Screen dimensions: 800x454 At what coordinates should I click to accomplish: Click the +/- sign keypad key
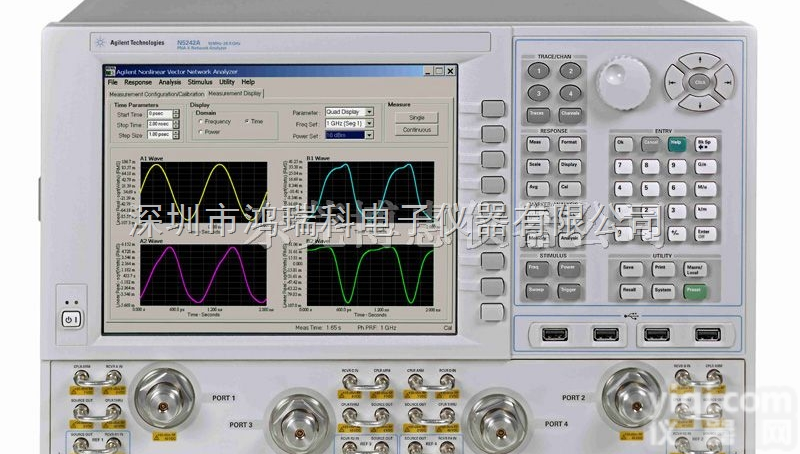(x=677, y=234)
